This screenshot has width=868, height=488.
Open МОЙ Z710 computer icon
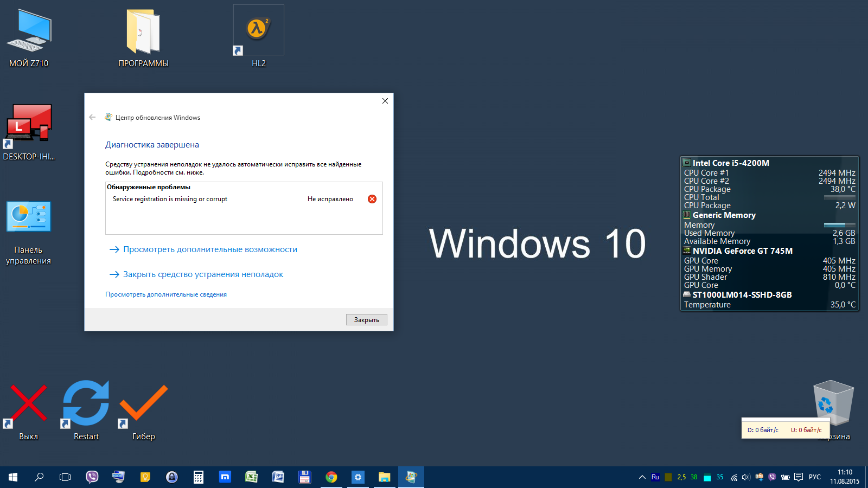click(x=29, y=31)
